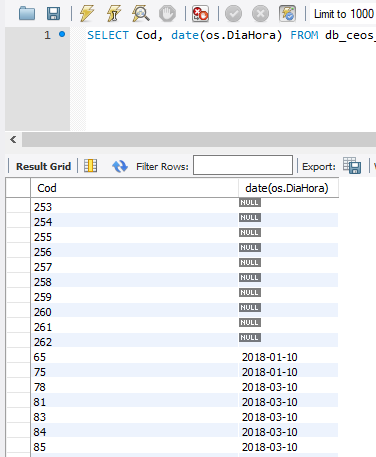
Task: Rollback transaction X icon
Action: 260,14
